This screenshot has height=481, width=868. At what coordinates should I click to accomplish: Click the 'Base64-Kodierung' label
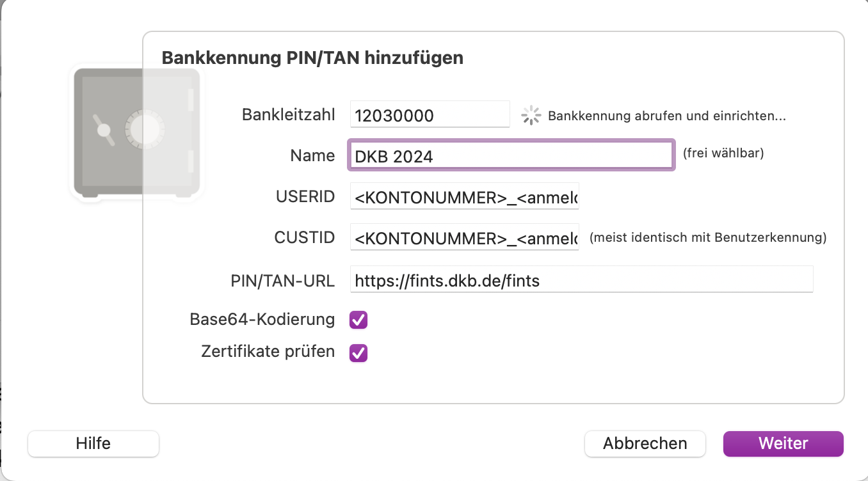pos(262,319)
